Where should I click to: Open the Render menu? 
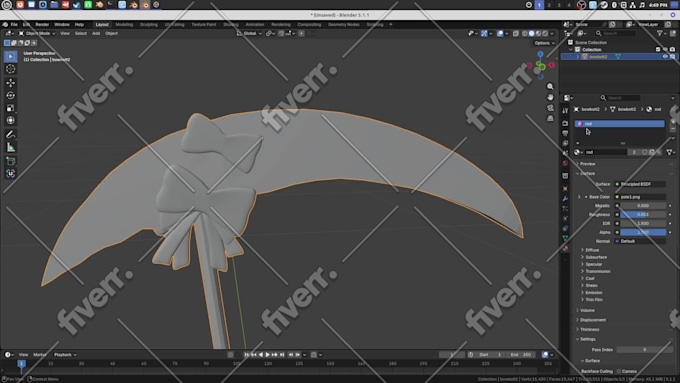coord(42,25)
